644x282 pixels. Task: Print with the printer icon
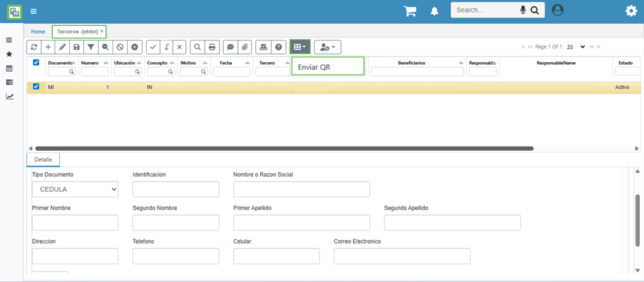tap(212, 47)
